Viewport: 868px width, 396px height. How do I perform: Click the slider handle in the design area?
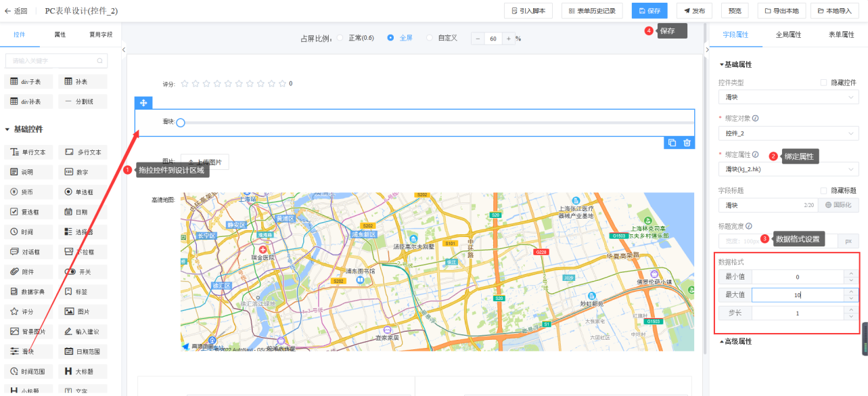tap(181, 123)
